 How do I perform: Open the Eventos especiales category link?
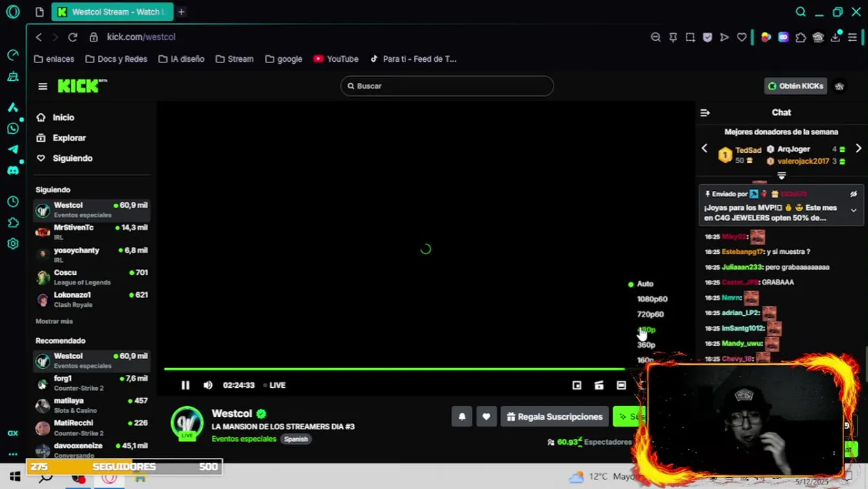(244, 439)
